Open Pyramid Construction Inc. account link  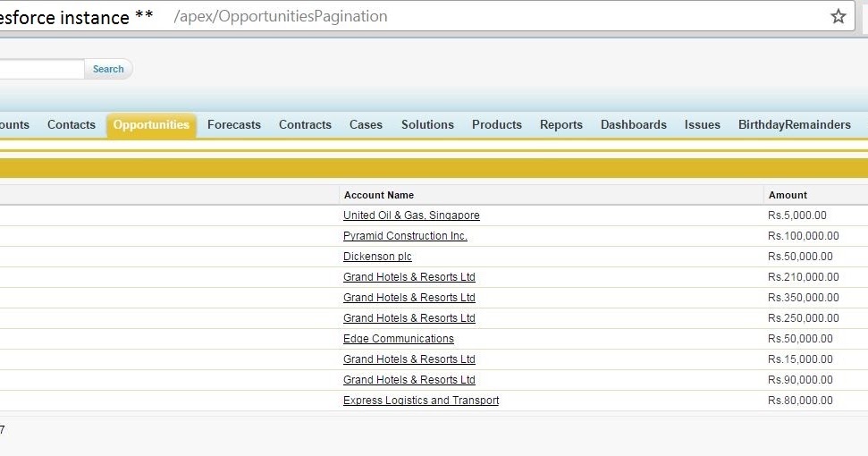click(405, 236)
